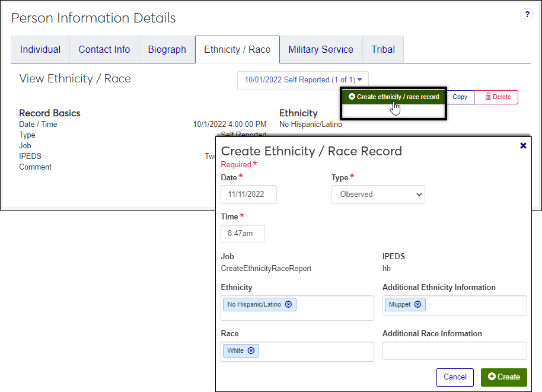Cancel the new record dialog
This screenshot has height=392, width=542.
(455, 377)
